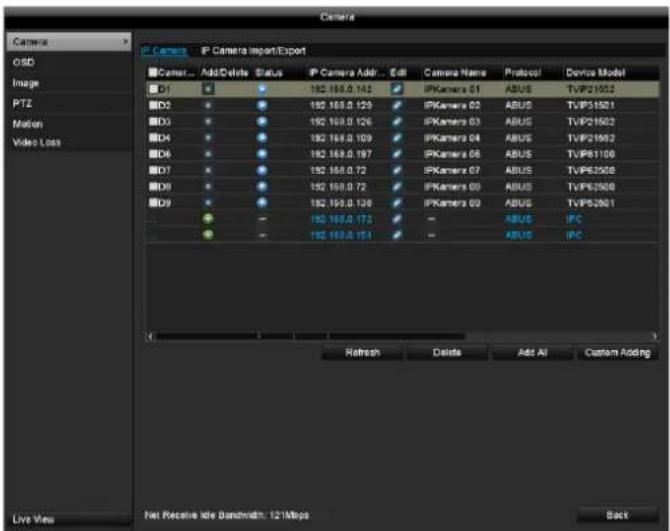The image size is (670, 531).
Task: Toggle the select-all checkbox in the header
Action: pyautogui.click(x=153, y=72)
